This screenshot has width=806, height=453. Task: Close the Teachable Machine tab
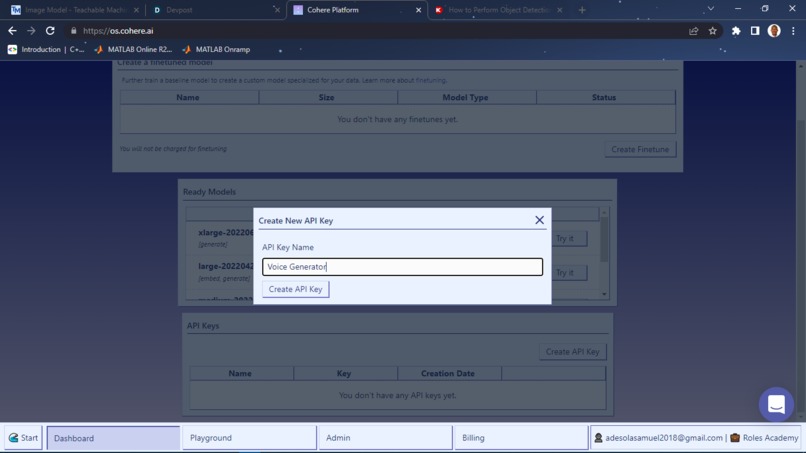pos(136,10)
